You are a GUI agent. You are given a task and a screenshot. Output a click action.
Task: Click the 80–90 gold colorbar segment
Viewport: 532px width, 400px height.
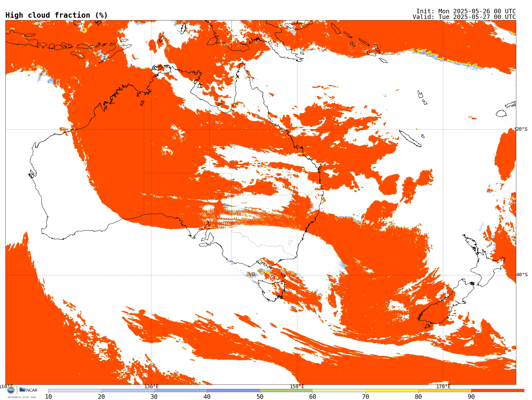[x=445, y=391]
